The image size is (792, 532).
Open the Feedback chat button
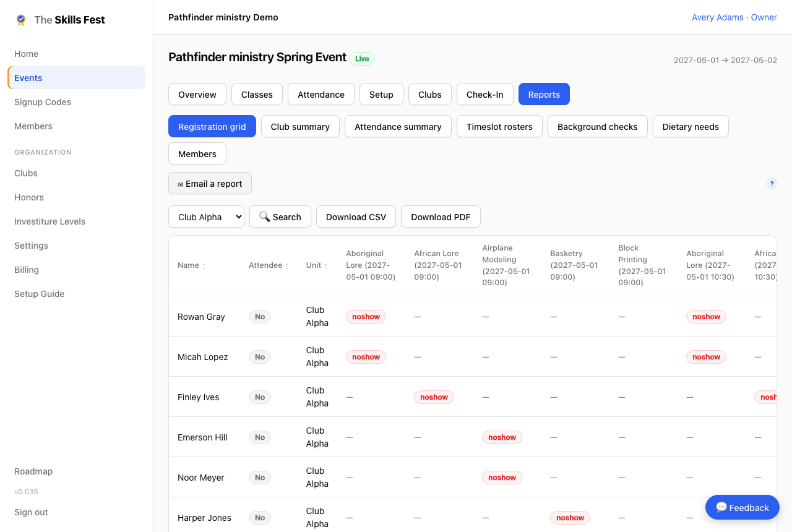click(x=742, y=507)
